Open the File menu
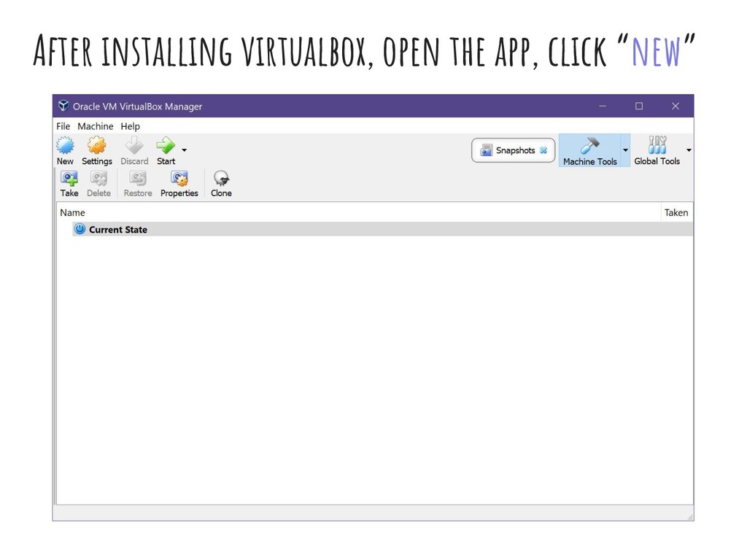747x560 pixels. [x=63, y=126]
